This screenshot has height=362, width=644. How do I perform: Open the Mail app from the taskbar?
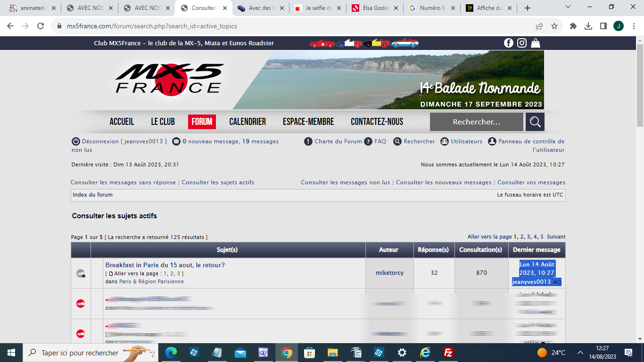(x=240, y=353)
